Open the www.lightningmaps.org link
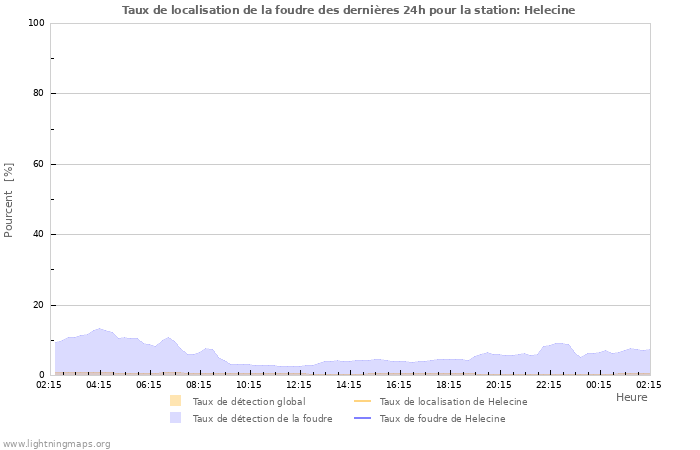This screenshot has height=450, width=700. tap(56, 443)
